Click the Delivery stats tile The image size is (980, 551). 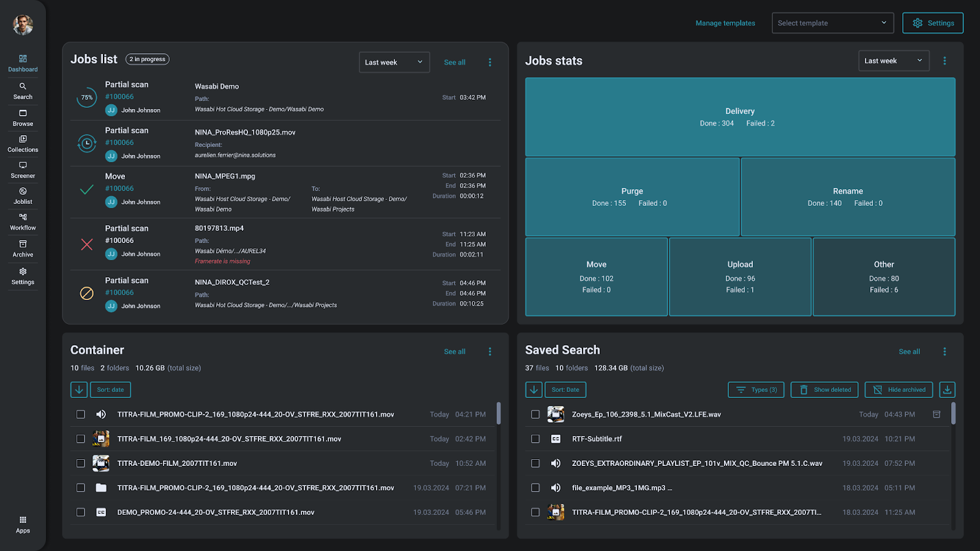[740, 117]
